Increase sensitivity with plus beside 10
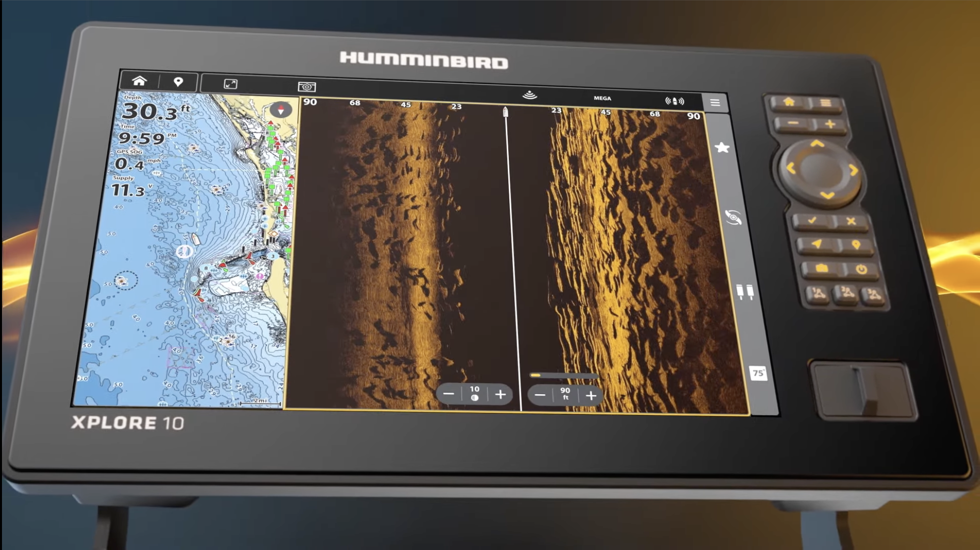 click(x=500, y=394)
